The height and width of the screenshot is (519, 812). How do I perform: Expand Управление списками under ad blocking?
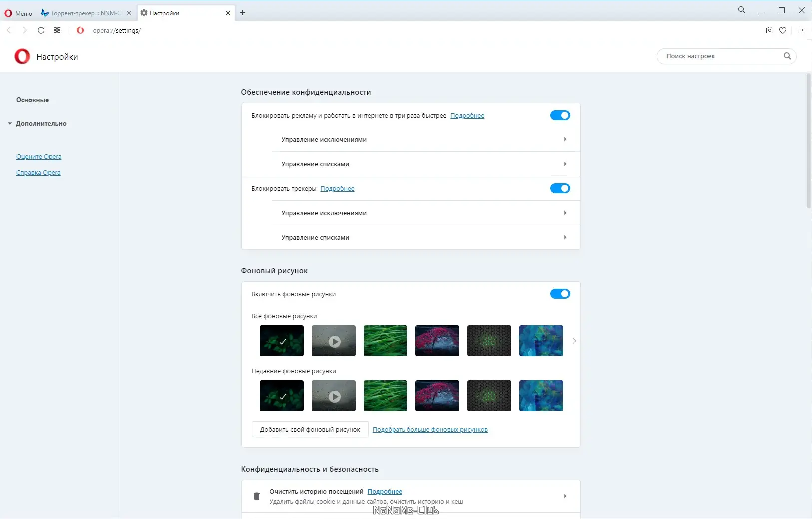[x=425, y=164]
